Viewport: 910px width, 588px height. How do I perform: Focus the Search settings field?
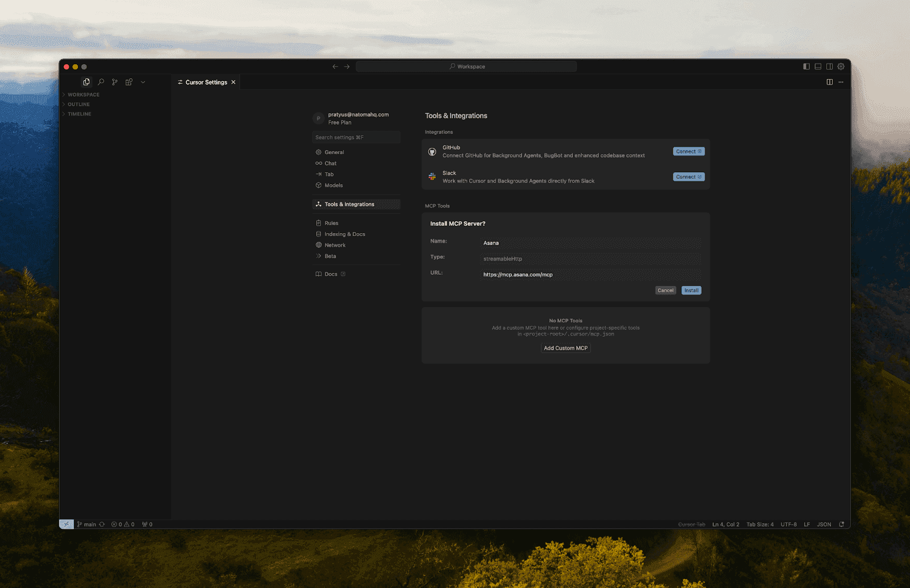point(356,137)
